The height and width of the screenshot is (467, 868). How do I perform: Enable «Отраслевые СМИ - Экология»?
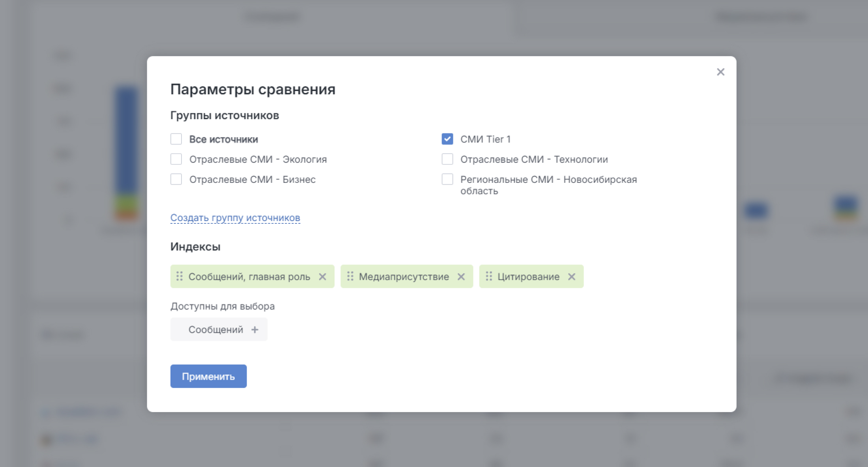[x=176, y=159]
